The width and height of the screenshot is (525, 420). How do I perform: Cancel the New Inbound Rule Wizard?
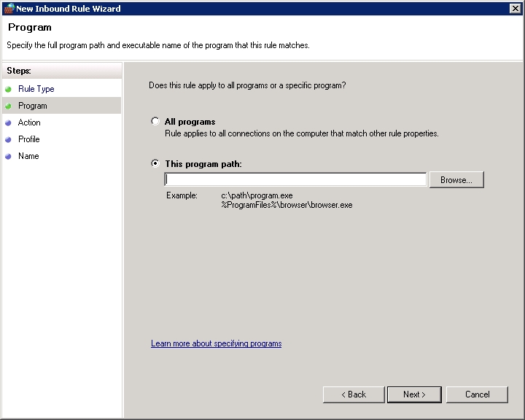coord(477,394)
